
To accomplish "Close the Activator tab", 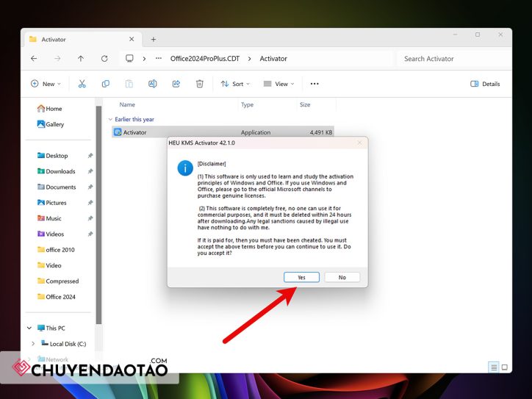I will point(132,39).
